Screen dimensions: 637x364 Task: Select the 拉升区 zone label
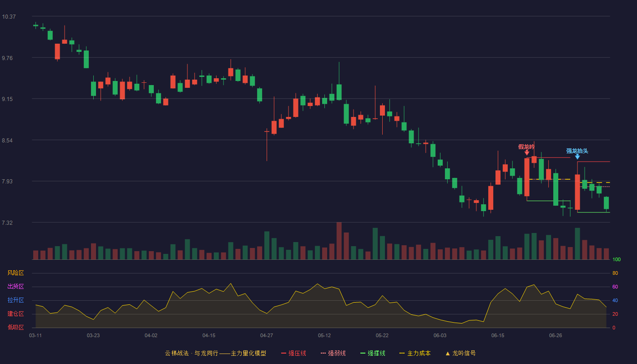[x=15, y=300]
